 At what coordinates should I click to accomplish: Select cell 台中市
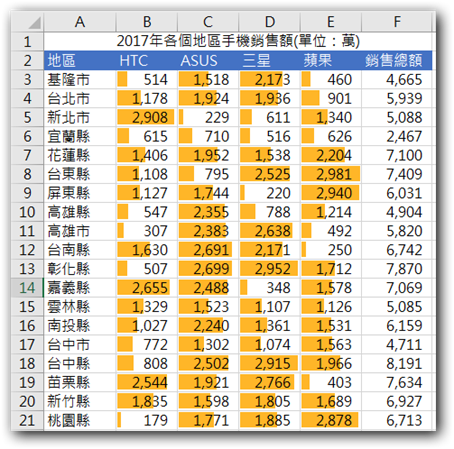[80, 345]
